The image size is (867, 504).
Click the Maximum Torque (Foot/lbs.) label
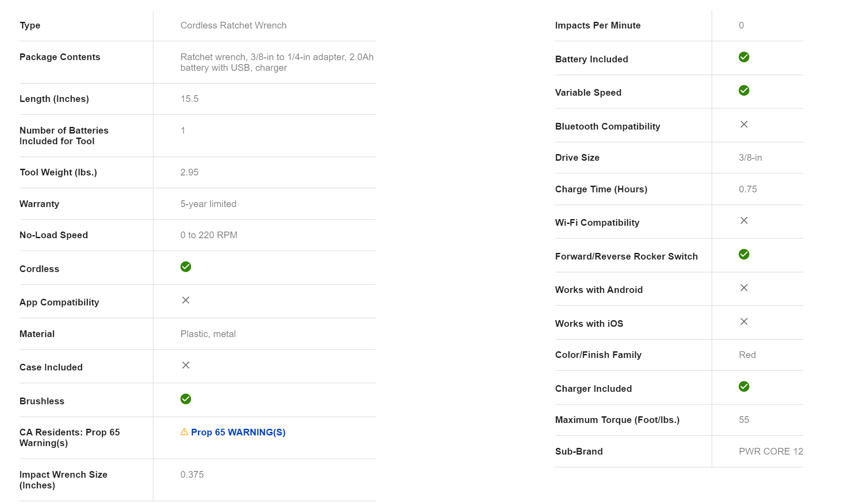[617, 420]
